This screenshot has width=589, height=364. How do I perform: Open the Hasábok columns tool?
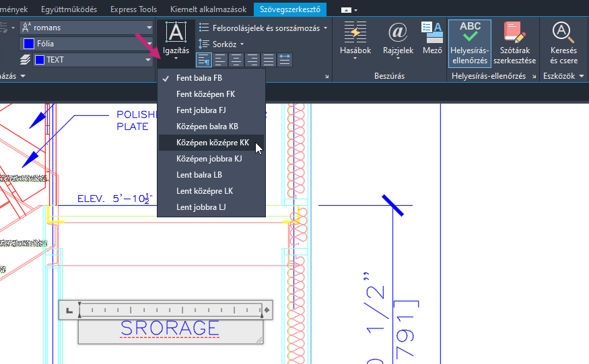[355, 40]
